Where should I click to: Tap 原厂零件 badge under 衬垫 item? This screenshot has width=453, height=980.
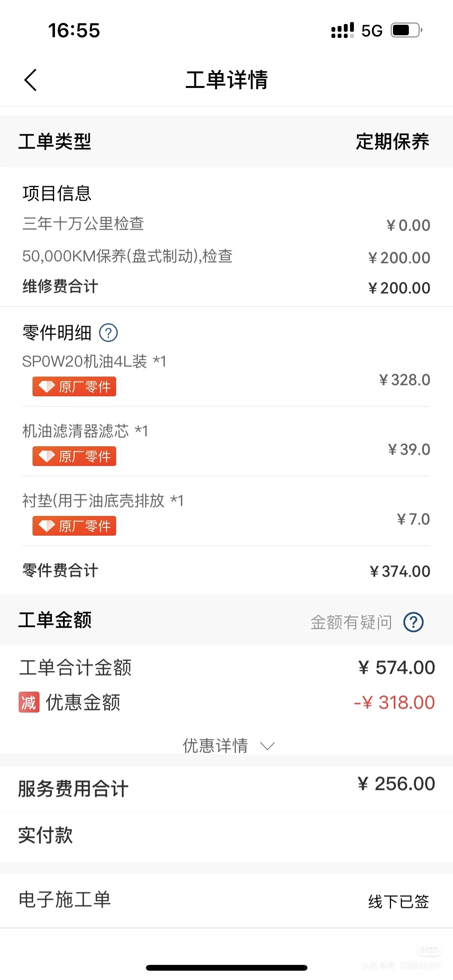tap(74, 526)
